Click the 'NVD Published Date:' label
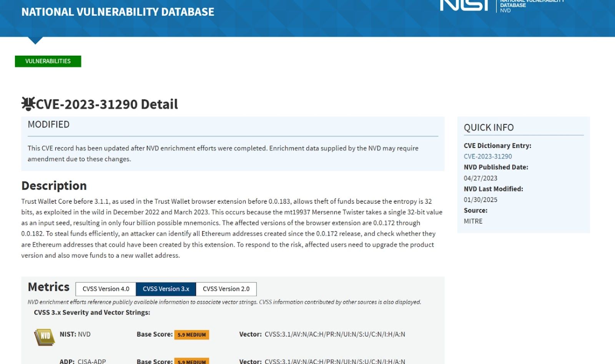The height and width of the screenshot is (364, 615). (496, 167)
